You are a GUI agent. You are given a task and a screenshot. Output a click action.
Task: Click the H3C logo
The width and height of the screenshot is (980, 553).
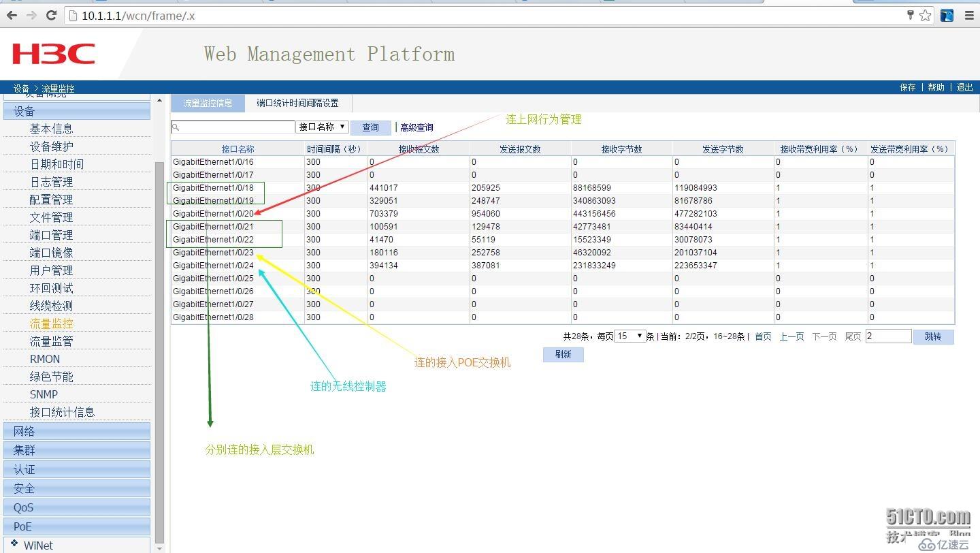click(x=53, y=54)
